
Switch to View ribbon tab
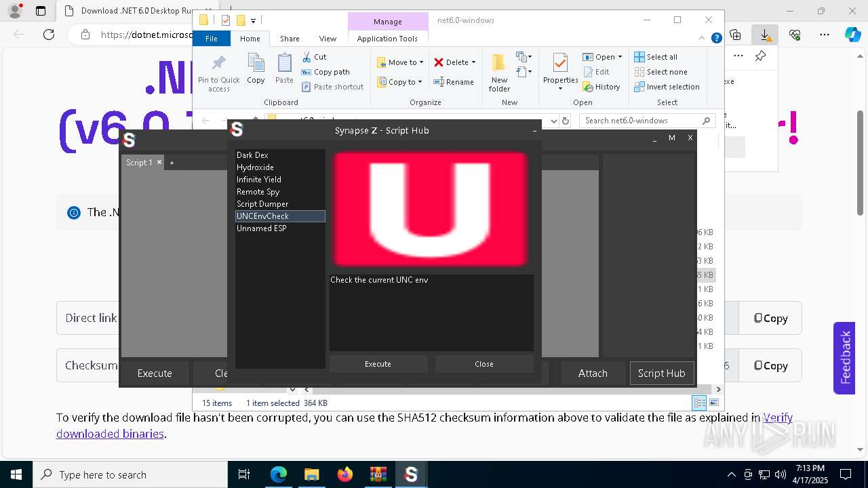[x=328, y=39]
